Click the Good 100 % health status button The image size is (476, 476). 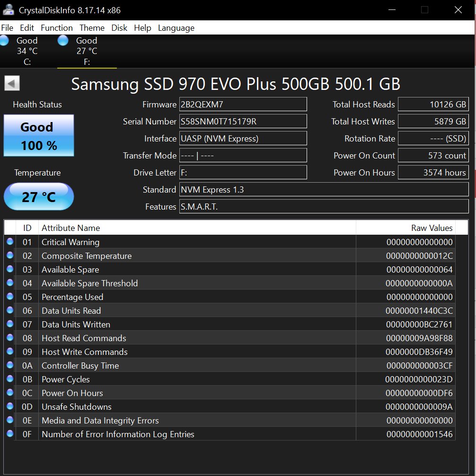click(39, 135)
